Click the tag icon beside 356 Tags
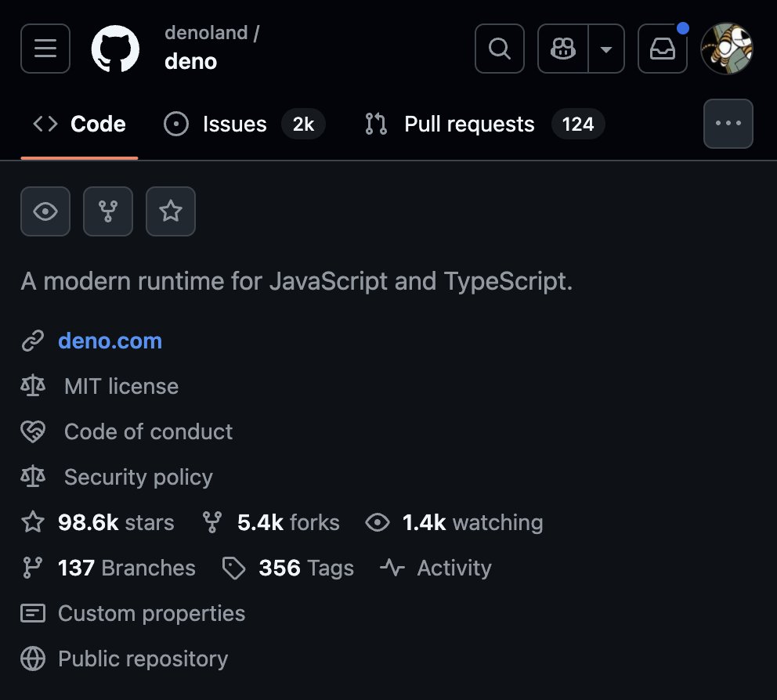Viewport: 777px width, 700px height. [x=234, y=568]
